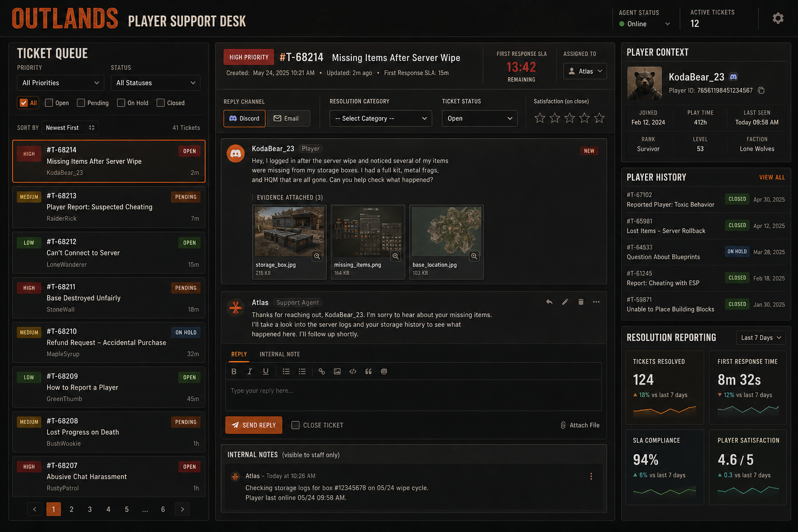Go to page 3 of tickets
798x532 pixels.
pos(90,509)
